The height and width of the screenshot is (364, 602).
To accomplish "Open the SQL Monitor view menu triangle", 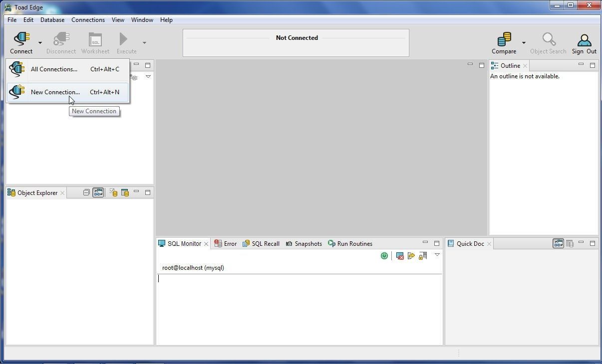I will 437,255.
